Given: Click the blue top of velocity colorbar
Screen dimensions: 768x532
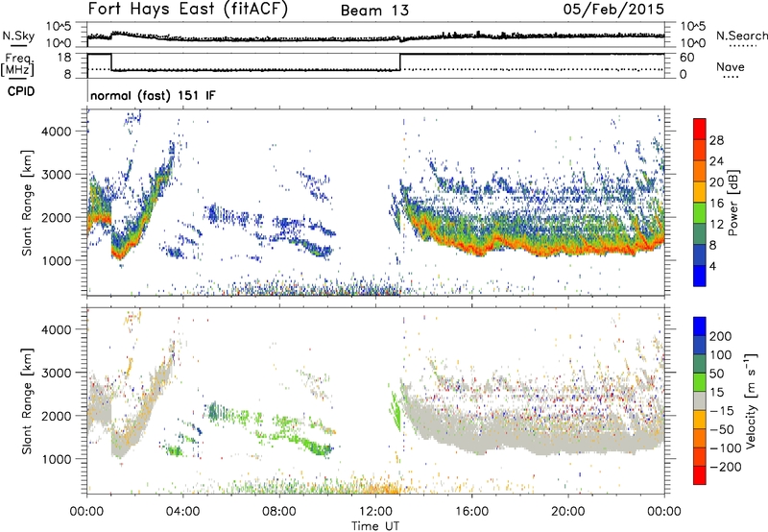Looking at the screenshot, I should 700,326.
